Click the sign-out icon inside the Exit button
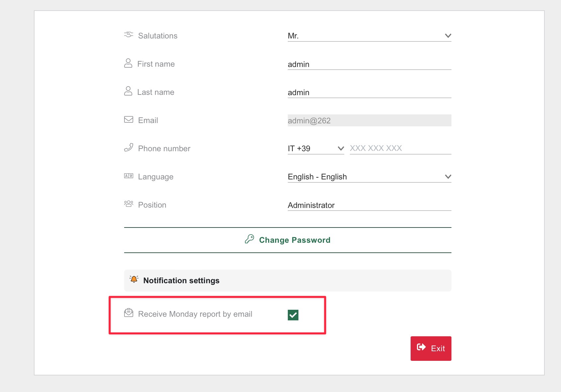The width and height of the screenshot is (561, 392). point(422,348)
